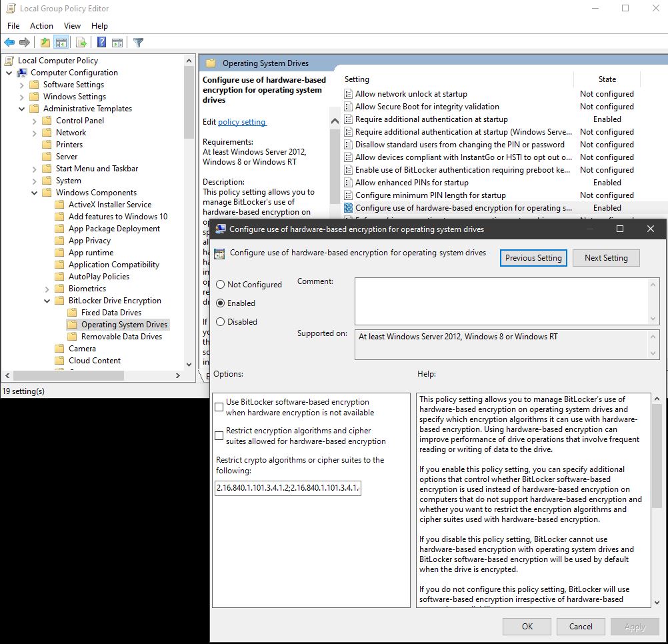668x644 pixels.
Task: Expand the Biometrics node
Action: coord(47,289)
